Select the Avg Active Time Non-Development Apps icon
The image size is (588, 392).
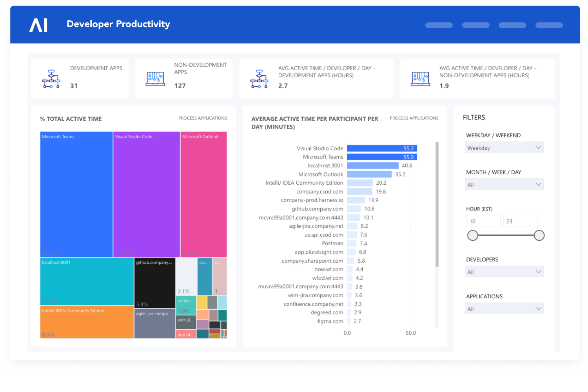(420, 78)
